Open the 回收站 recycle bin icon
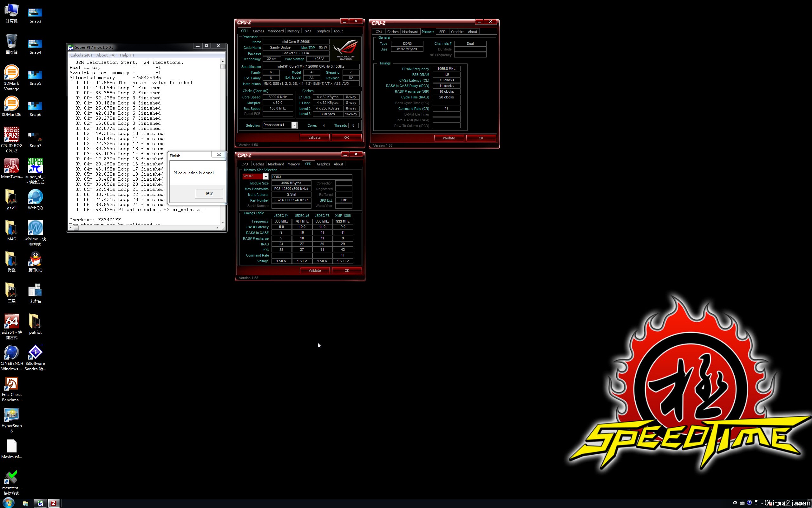 (12, 44)
